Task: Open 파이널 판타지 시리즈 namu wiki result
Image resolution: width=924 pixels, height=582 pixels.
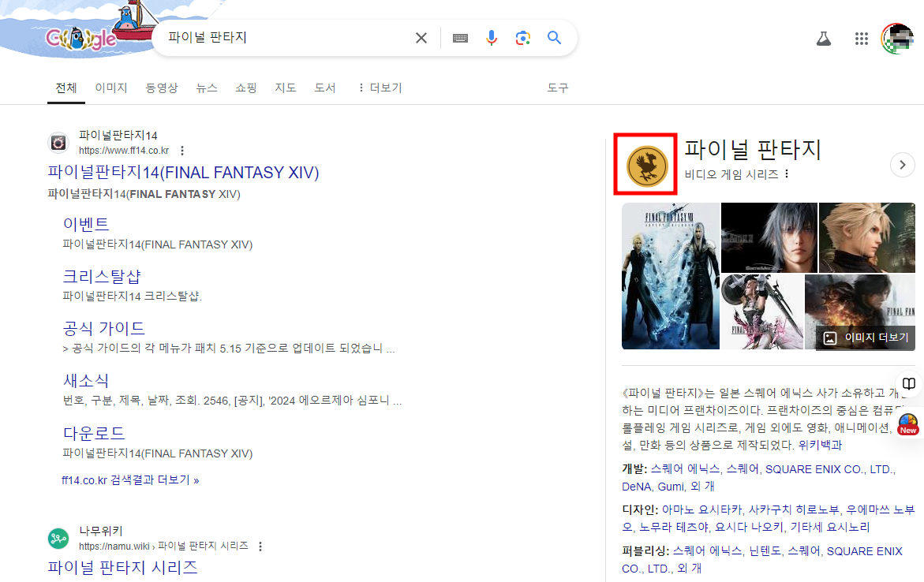Action: point(122,567)
